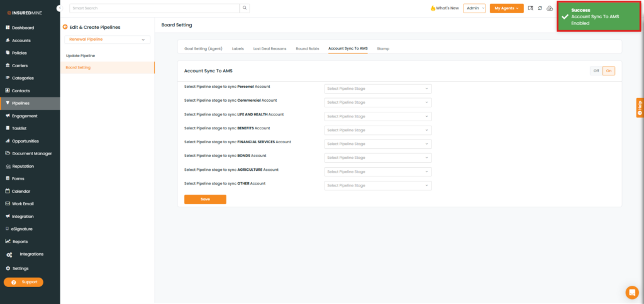Viewport: 644px width, 304px height.
Task: Click the orange Save button
Action: pyautogui.click(x=205, y=199)
